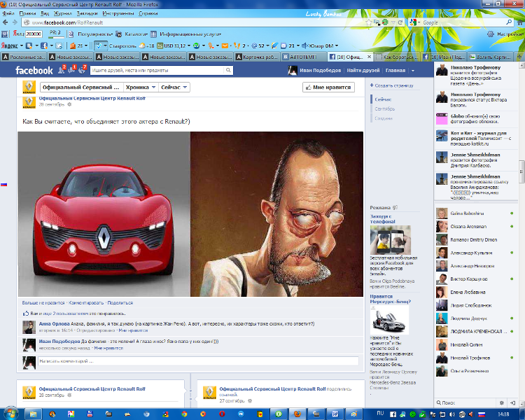Open Facebook messages icon
525x420 pixels.
point(71,70)
